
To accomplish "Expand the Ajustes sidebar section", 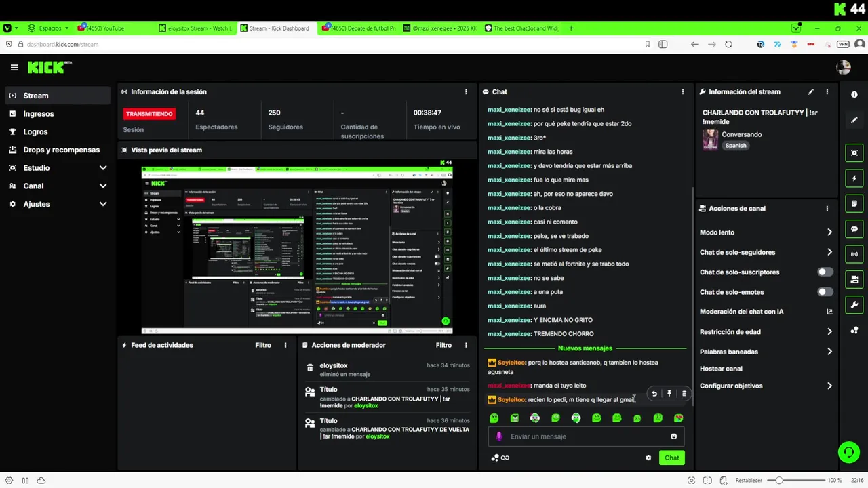I will [103, 204].
